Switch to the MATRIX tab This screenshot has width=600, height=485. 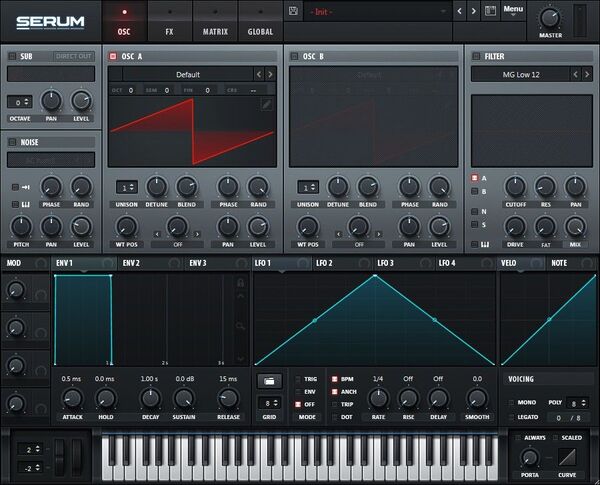click(215, 22)
